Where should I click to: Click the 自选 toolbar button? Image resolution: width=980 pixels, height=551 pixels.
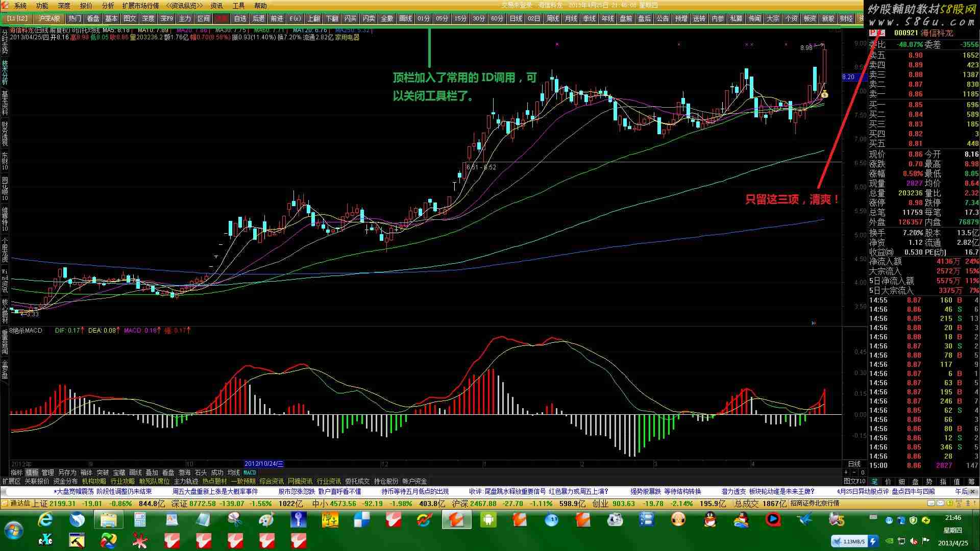point(240,18)
